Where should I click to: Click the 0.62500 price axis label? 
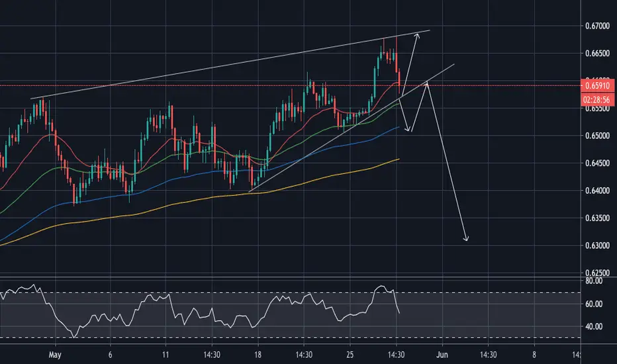(x=597, y=273)
